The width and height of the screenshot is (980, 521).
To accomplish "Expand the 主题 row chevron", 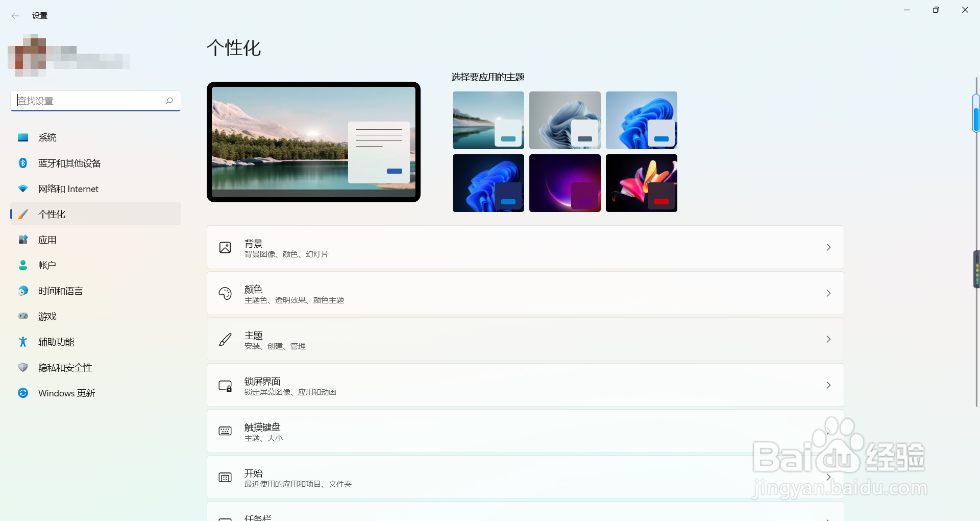I will click(828, 339).
